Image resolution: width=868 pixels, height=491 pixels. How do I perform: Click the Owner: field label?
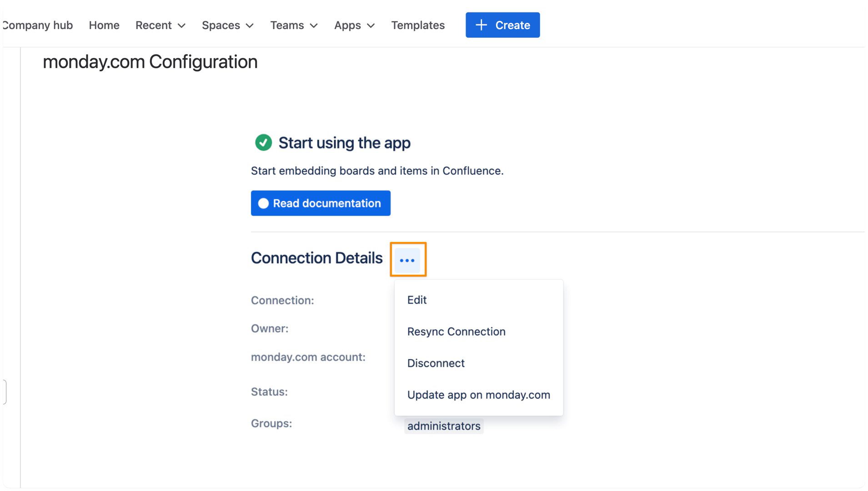coord(270,329)
